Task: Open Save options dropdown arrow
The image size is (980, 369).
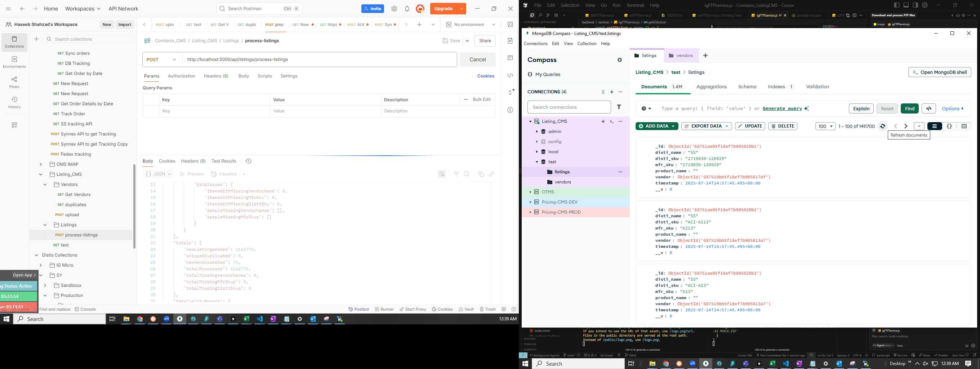Action: [x=467, y=41]
